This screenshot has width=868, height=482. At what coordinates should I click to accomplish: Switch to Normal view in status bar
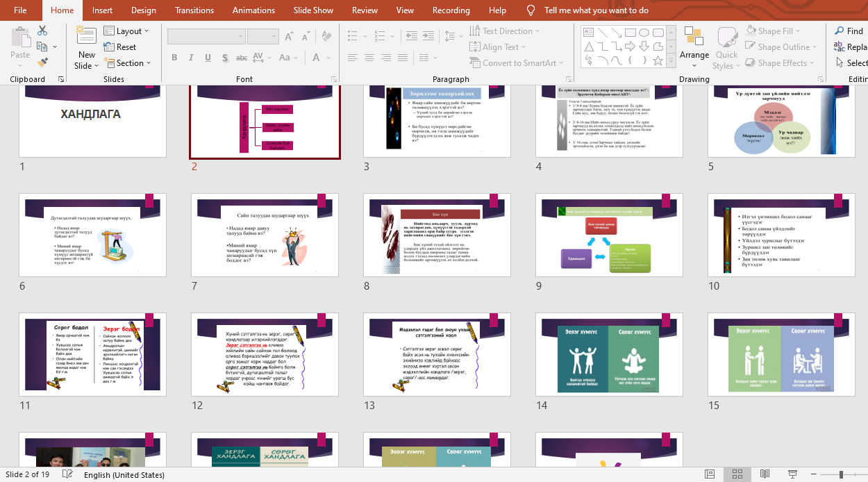pyautogui.click(x=710, y=474)
